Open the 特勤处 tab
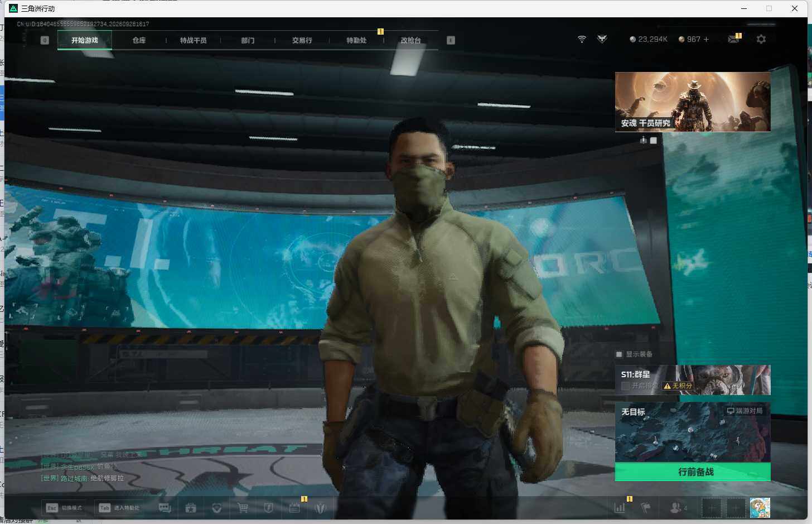Screen dimensions: 812x524 (356, 40)
